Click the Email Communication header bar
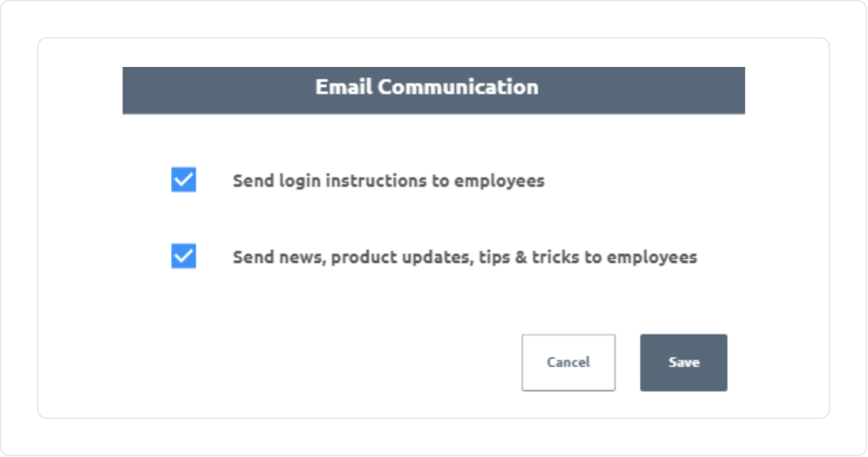 (434, 90)
